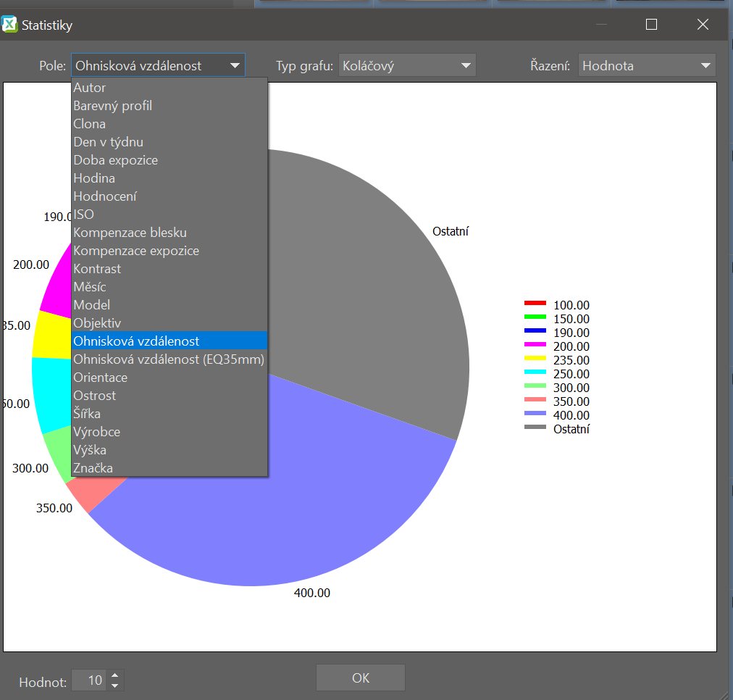Click yellow 235.00 legend swatch
The width and height of the screenshot is (733, 700).
click(x=535, y=358)
